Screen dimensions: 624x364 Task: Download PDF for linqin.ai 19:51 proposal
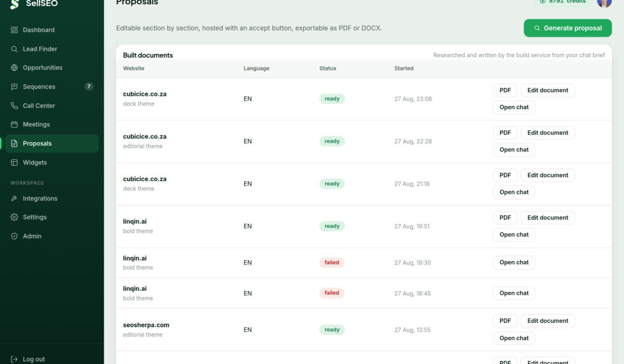pos(505,218)
